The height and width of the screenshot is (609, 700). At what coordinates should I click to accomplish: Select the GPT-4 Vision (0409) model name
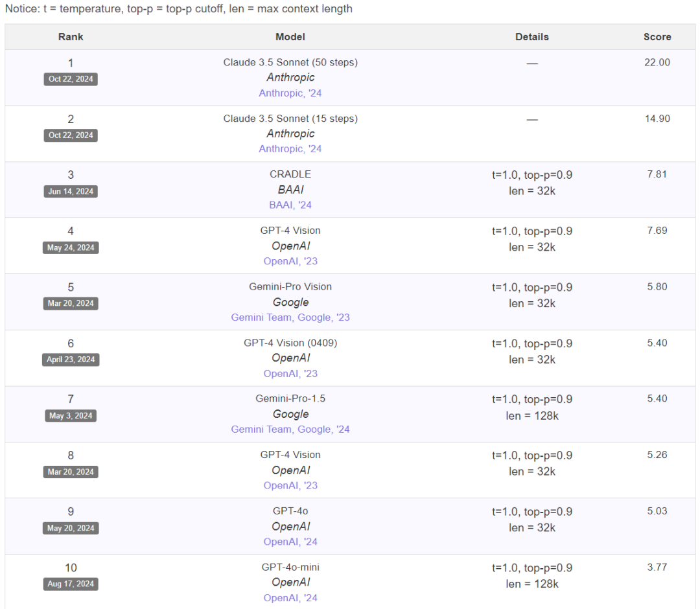click(x=290, y=343)
